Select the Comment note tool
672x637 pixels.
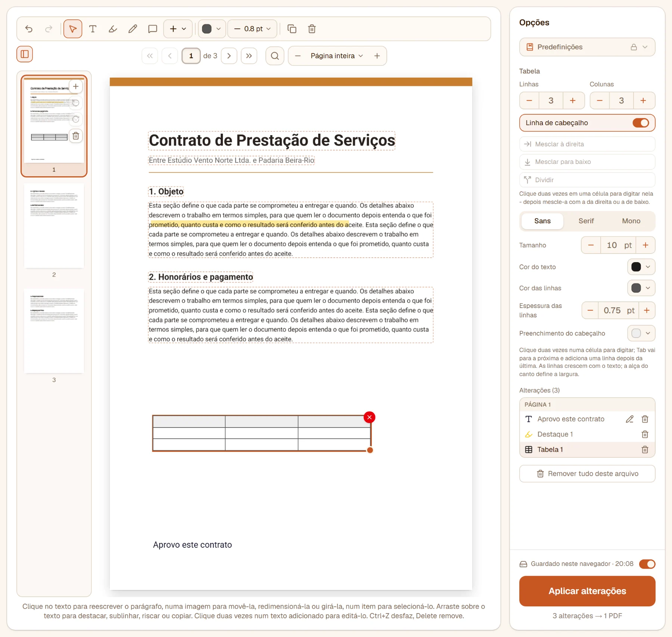point(153,29)
